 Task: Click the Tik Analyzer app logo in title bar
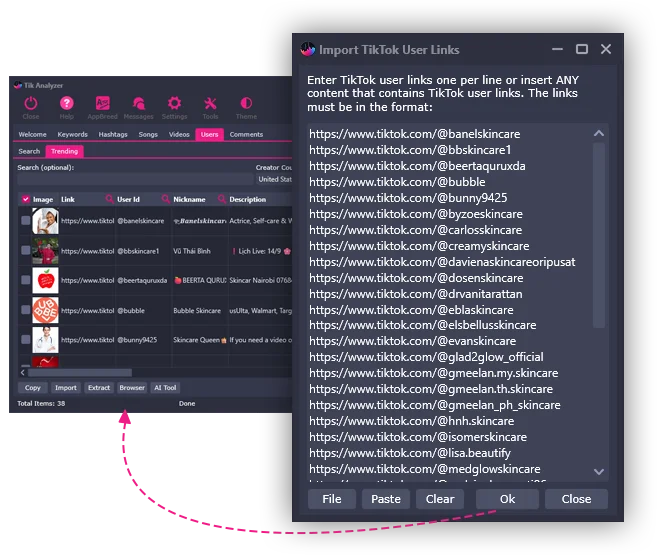(18, 85)
